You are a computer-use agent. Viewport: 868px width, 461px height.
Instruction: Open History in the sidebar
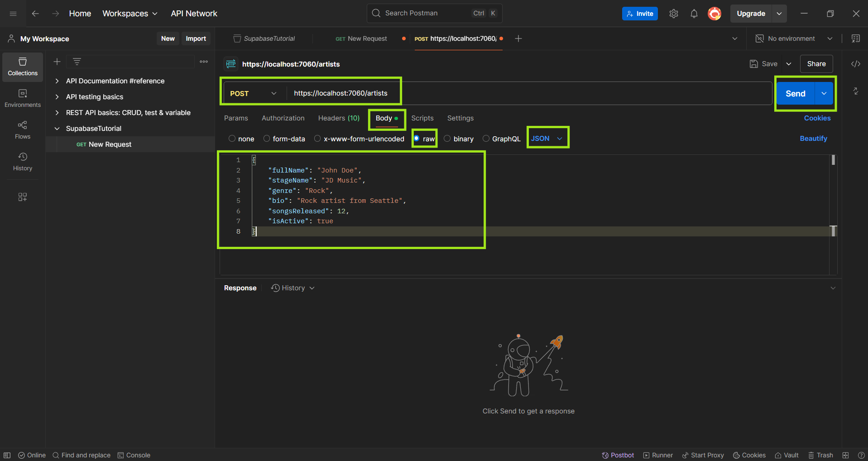(23, 162)
